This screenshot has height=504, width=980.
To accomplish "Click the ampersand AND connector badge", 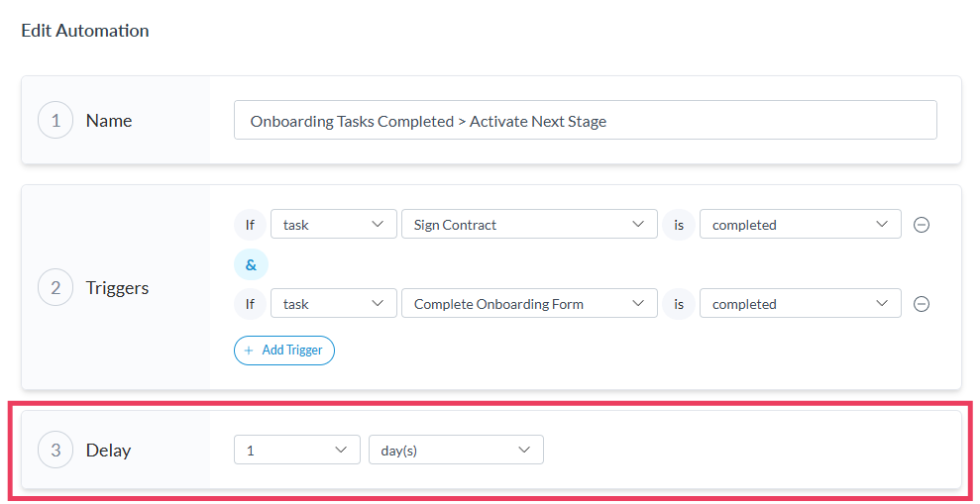I will pos(251,264).
